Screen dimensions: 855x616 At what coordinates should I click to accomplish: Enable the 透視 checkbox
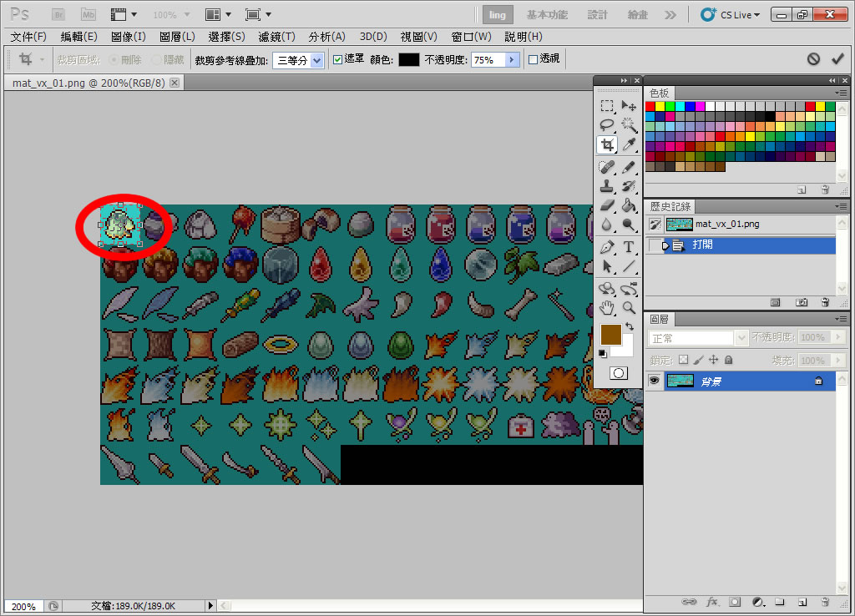pyautogui.click(x=534, y=59)
